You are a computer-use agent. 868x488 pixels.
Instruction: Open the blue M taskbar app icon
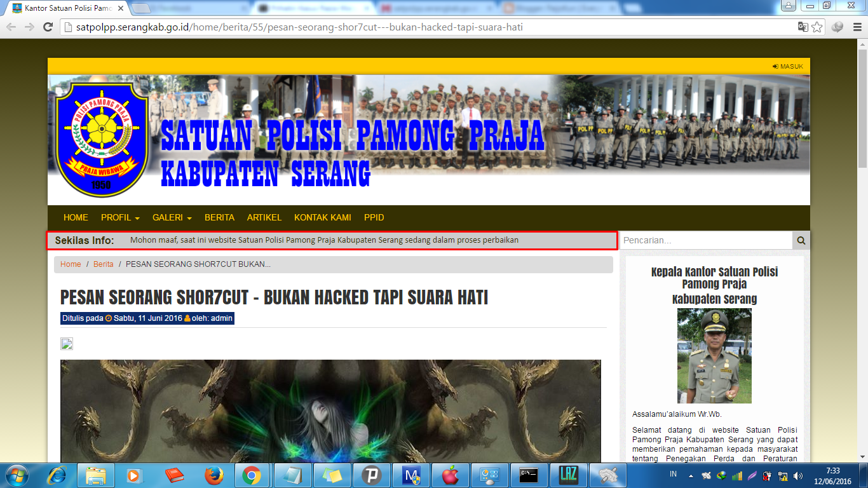410,475
